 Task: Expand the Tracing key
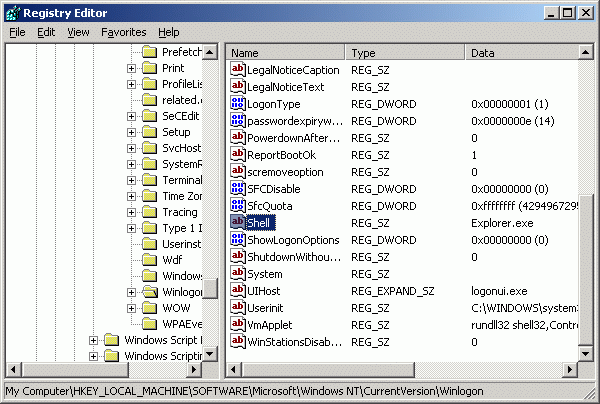[131, 212]
